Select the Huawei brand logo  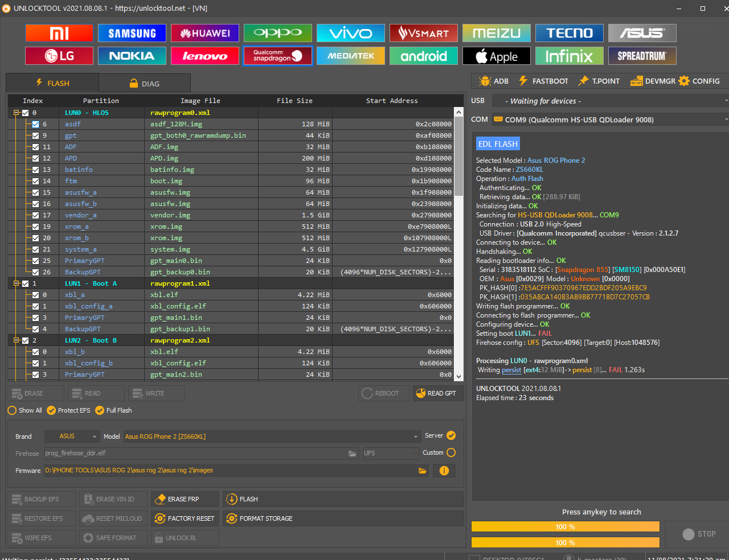pyautogui.click(x=205, y=33)
